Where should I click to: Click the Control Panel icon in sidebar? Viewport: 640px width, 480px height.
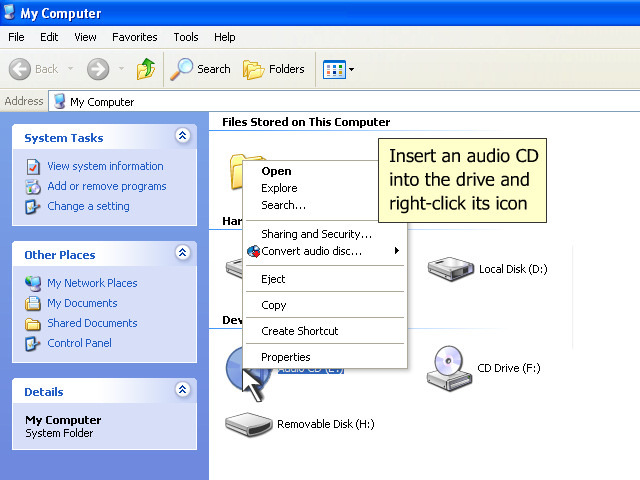pos(34,343)
